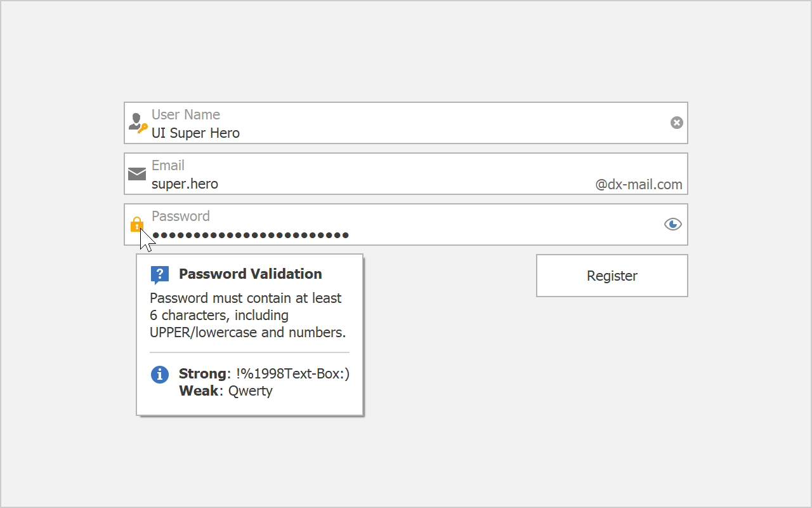Clear the User Name field with X button
Screen dimensions: 812x508
click(x=677, y=123)
